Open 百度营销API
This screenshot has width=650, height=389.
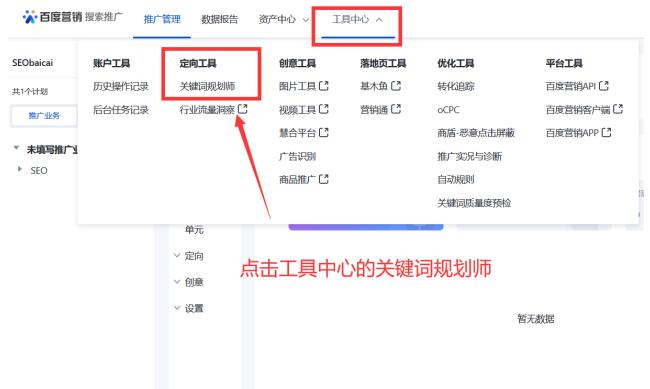(570, 86)
